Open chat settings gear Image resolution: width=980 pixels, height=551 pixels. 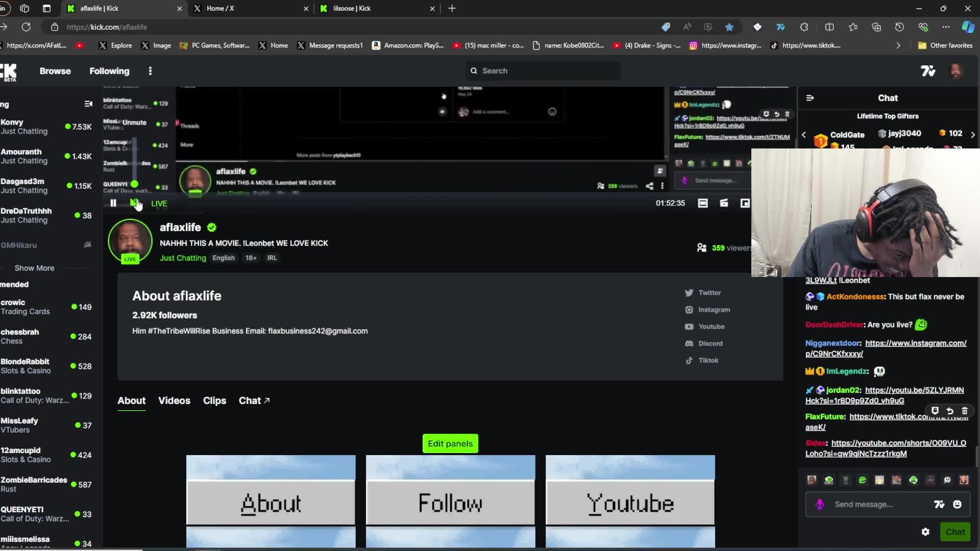click(x=925, y=532)
